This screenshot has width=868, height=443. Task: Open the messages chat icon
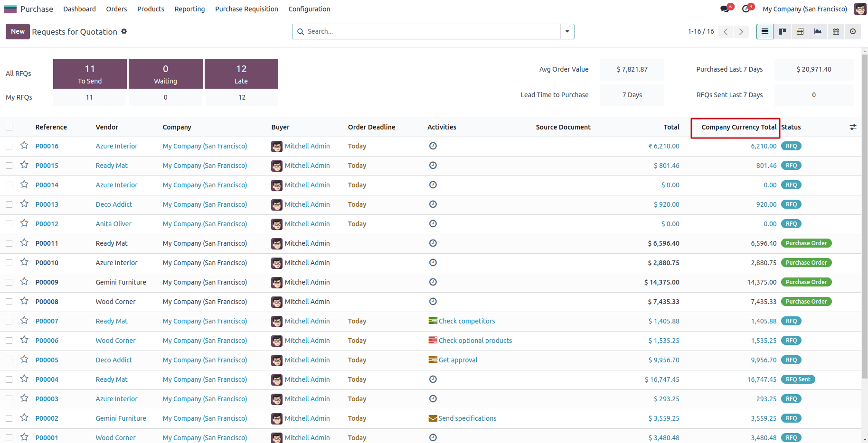coord(725,9)
